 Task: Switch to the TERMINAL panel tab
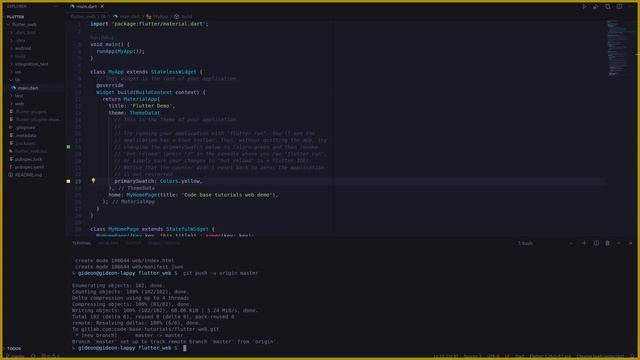[82, 243]
